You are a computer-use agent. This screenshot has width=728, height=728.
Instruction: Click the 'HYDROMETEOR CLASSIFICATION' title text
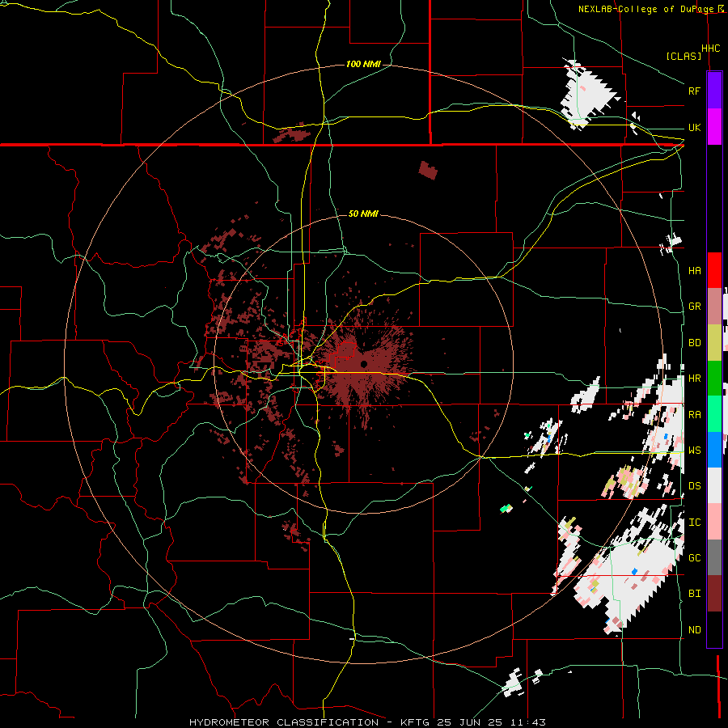(284, 722)
